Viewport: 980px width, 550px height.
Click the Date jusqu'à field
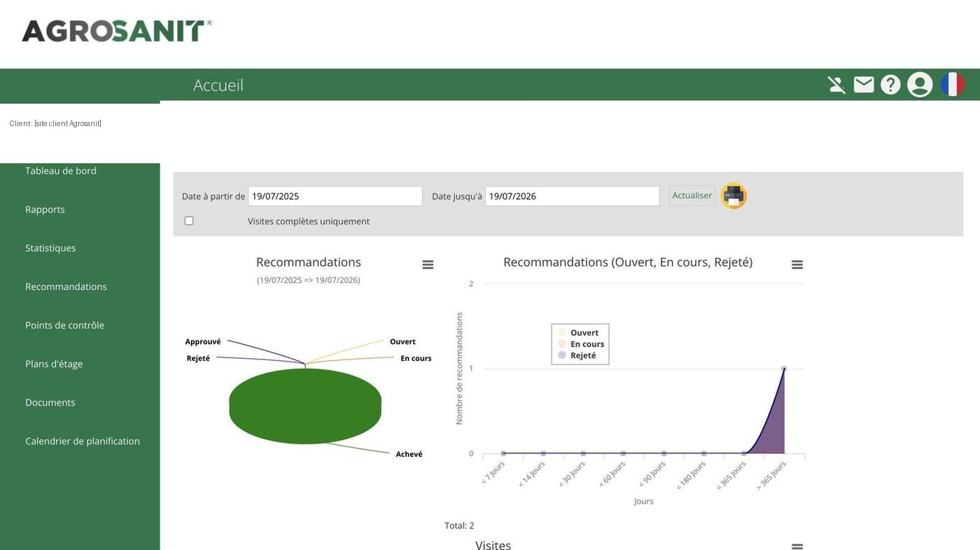573,196
